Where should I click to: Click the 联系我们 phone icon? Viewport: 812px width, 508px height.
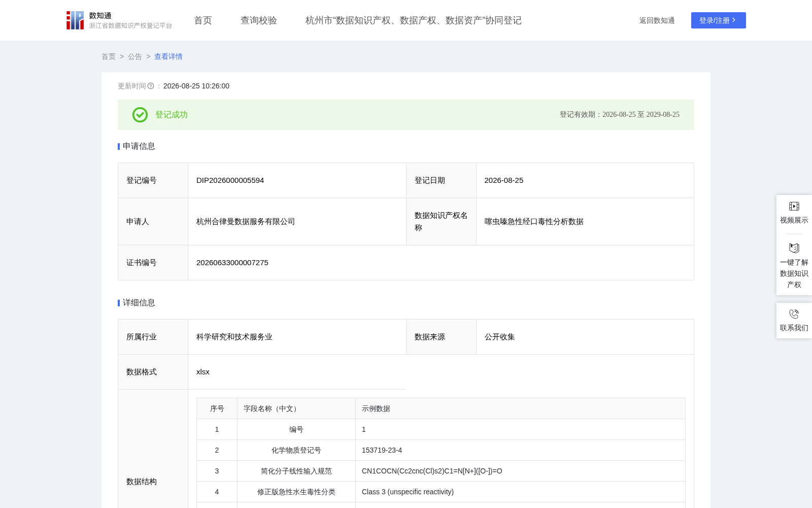[794, 314]
